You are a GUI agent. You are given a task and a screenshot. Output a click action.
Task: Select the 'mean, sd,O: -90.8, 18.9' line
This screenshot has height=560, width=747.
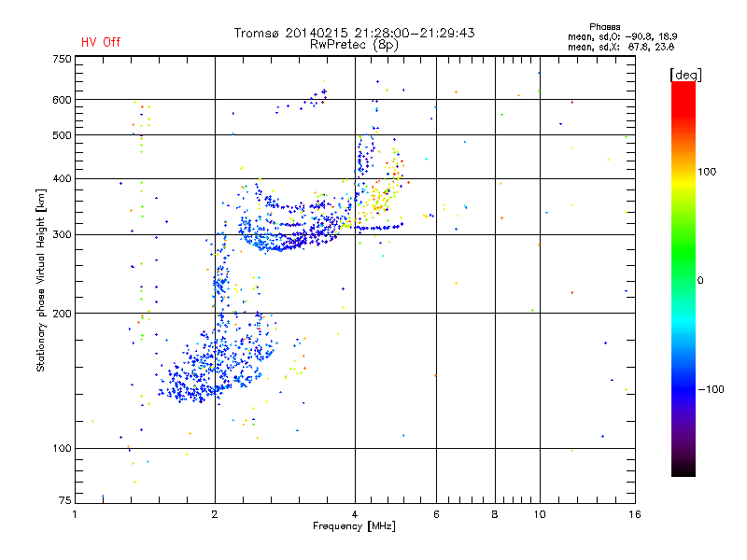pos(622,36)
